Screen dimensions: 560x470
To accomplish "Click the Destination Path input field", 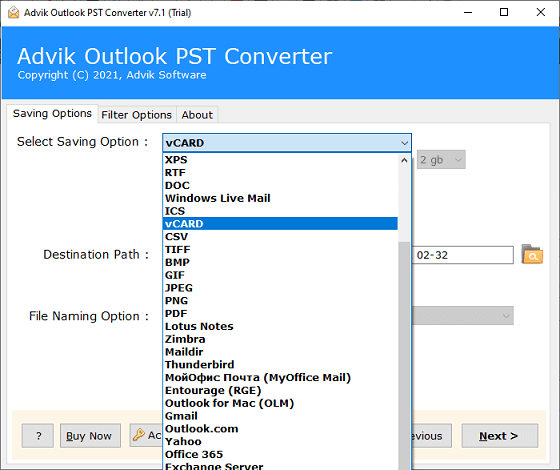I will pyautogui.click(x=462, y=255).
